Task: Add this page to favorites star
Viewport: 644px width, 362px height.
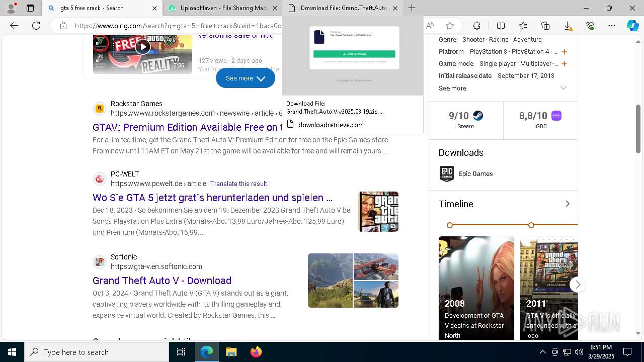Action: coord(450,26)
